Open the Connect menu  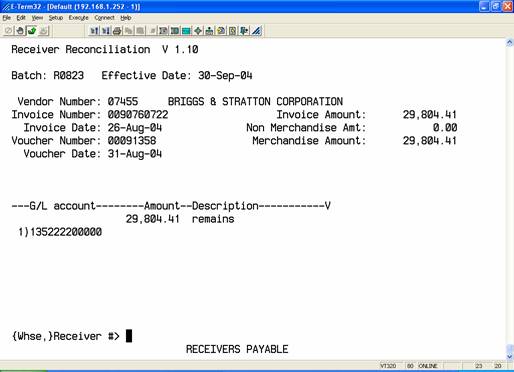click(104, 18)
